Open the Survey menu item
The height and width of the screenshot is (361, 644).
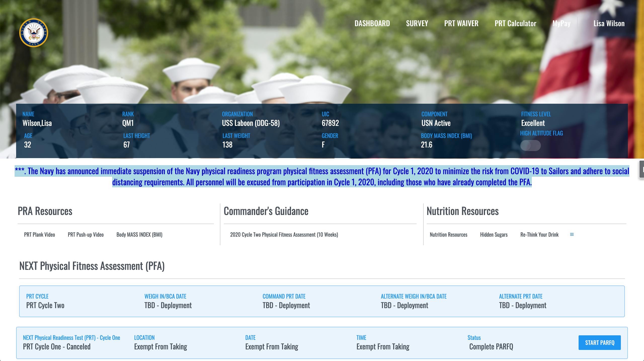click(x=417, y=23)
